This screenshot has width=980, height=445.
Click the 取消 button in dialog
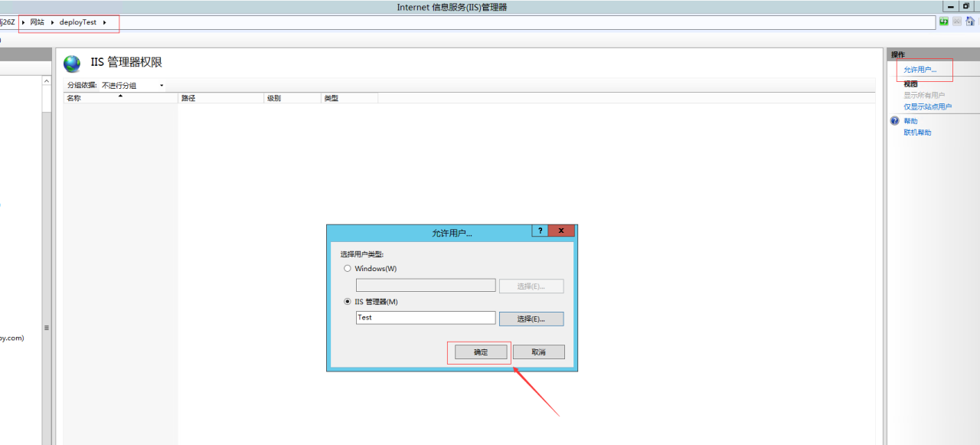(x=539, y=352)
